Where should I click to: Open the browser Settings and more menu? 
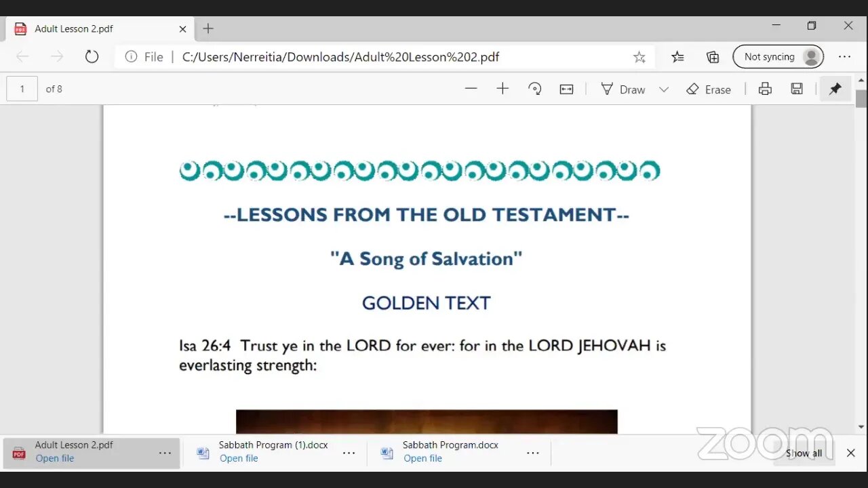click(x=844, y=57)
